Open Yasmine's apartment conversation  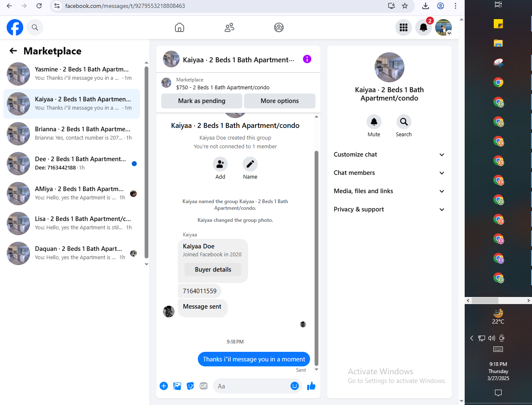pyautogui.click(x=71, y=74)
